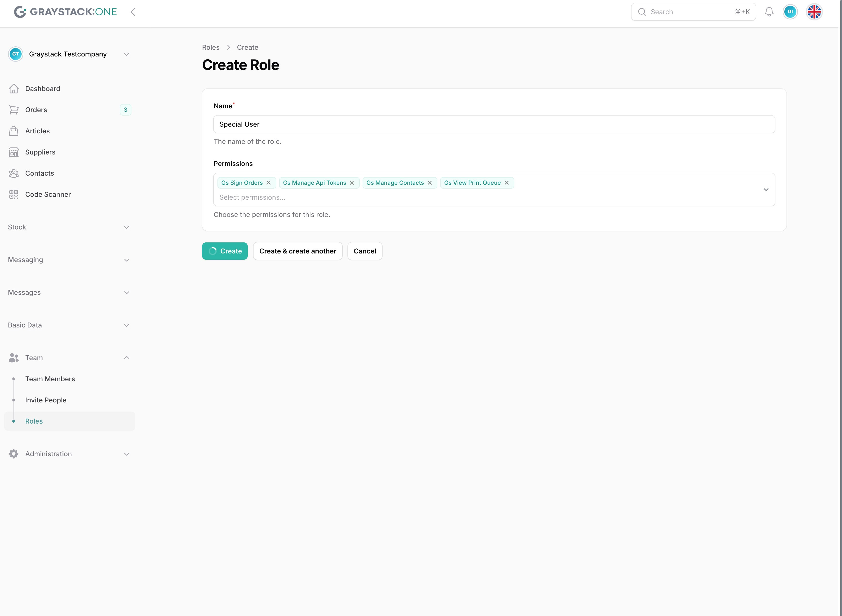The image size is (842, 616).
Task: Click the Graystack:One logo
Action: tap(66, 12)
